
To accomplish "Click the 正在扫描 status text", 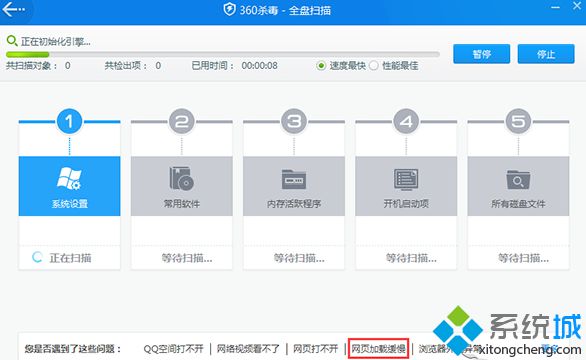I will 71,258.
